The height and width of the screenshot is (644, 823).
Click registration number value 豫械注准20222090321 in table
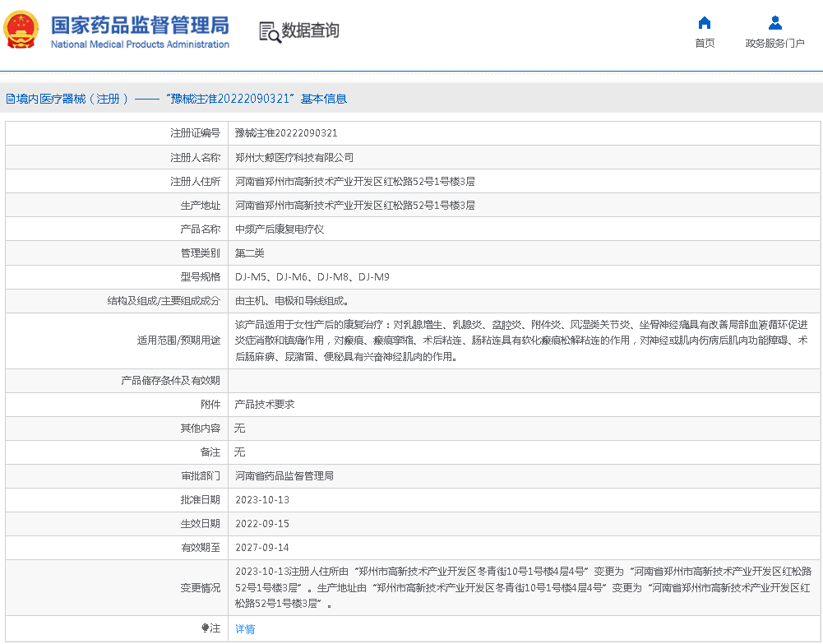[x=286, y=133]
